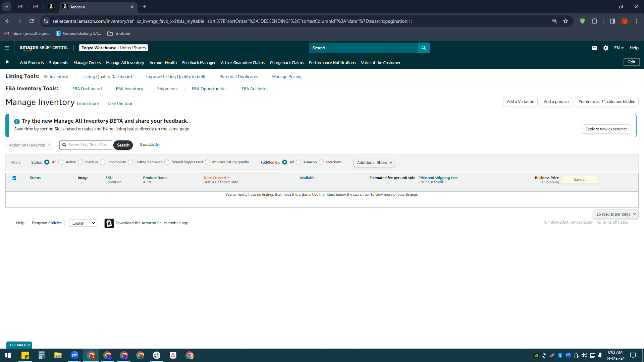This screenshot has height=362, width=644.
Task: Open the Zogza Warehouse account switcher
Action: point(113,48)
